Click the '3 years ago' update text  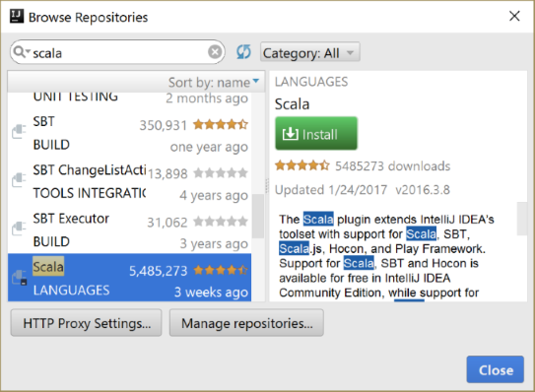[214, 244]
